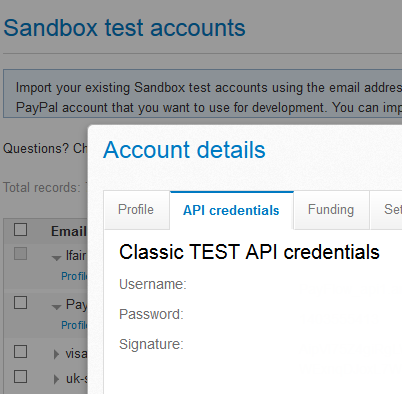Viewport: 402px width, 394px height.
Task: Expand the uk- account row
Action: [x=56, y=379]
